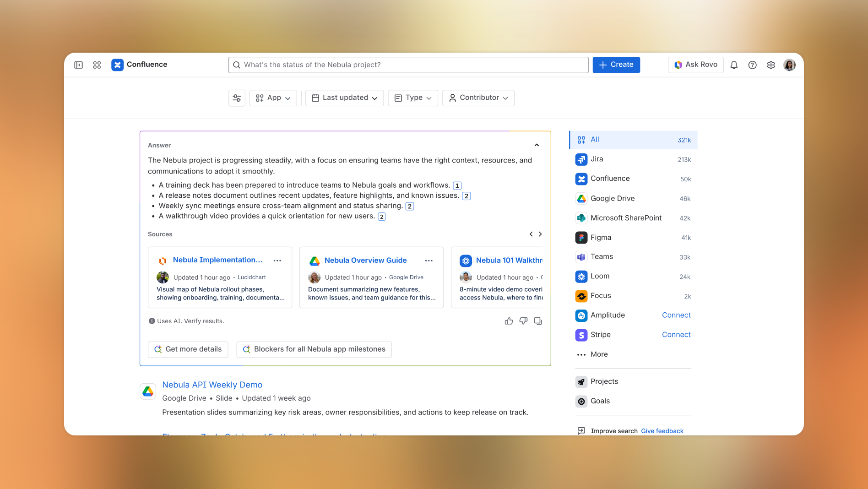Select the All results filter
This screenshot has width=868, height=489.
tap(633, 140)
